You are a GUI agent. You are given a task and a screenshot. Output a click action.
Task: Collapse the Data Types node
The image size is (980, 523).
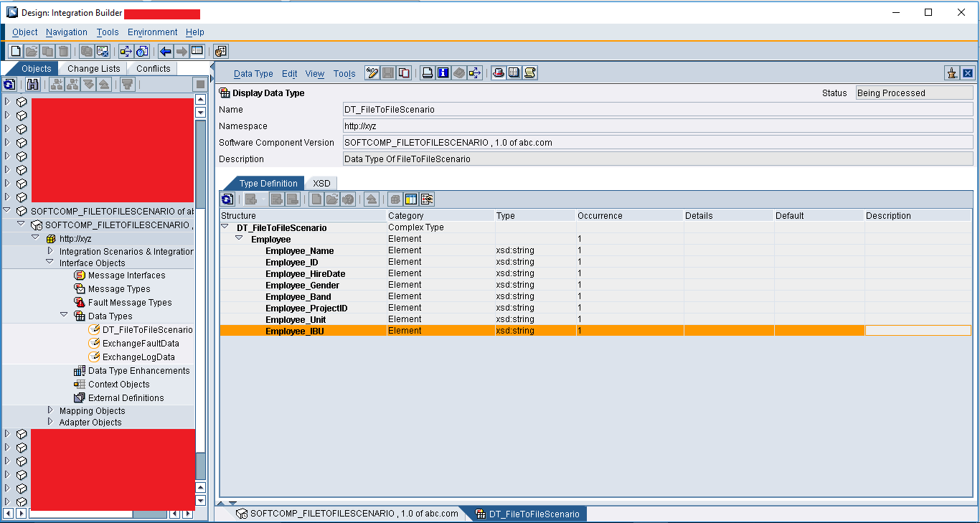[63, 316]
